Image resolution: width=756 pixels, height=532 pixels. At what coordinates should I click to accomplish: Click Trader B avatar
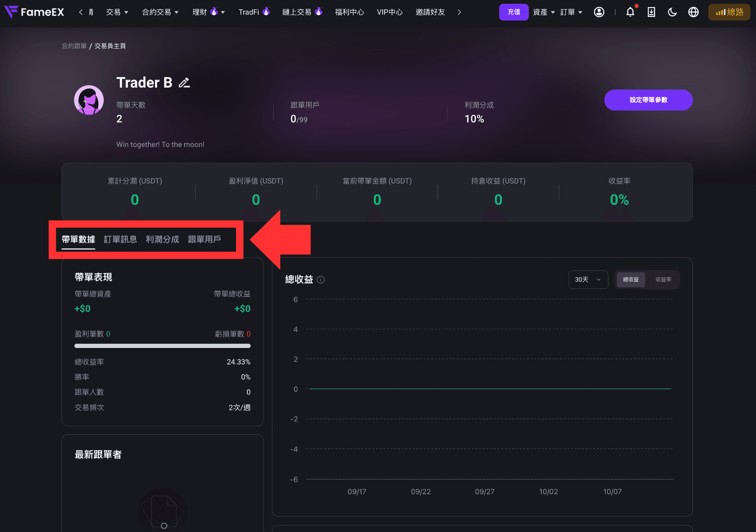pos(89,100)
